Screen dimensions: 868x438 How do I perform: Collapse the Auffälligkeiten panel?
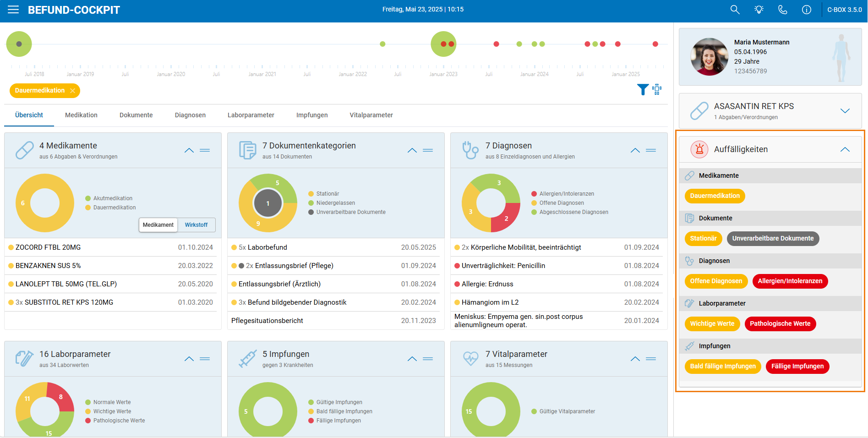click(845, 149)
